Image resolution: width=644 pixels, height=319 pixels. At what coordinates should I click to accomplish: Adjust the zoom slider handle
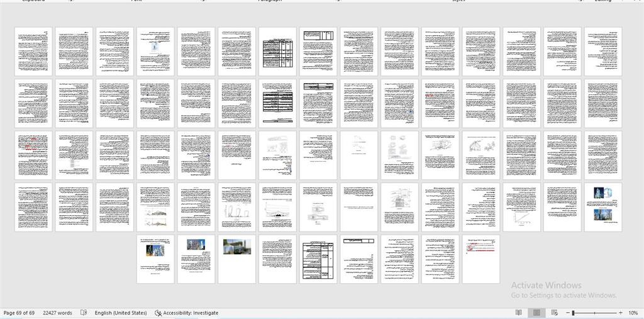tap(573, 313)
